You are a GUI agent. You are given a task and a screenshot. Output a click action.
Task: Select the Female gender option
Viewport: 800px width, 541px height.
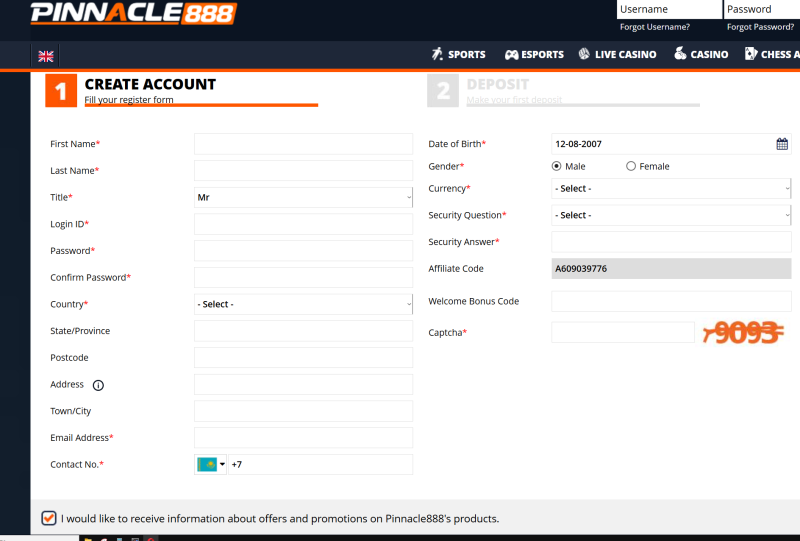tap(631, 167)
